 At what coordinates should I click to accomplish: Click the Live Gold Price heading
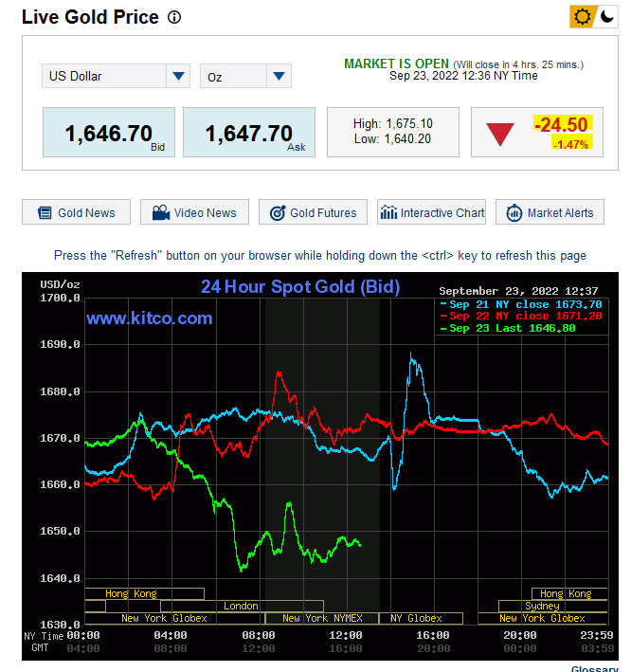click(90, 17)
